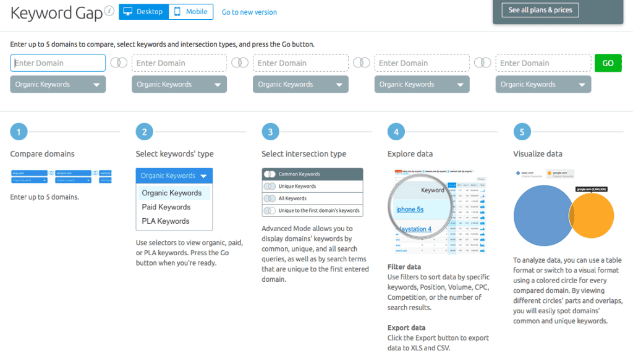This screenshot has height=364, width=633.
Task: Select All Keywords intersection option
Action: coord(312,198)
